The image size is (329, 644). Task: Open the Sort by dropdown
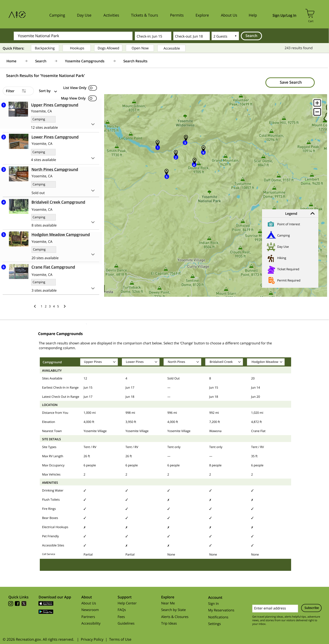[48, 91]
